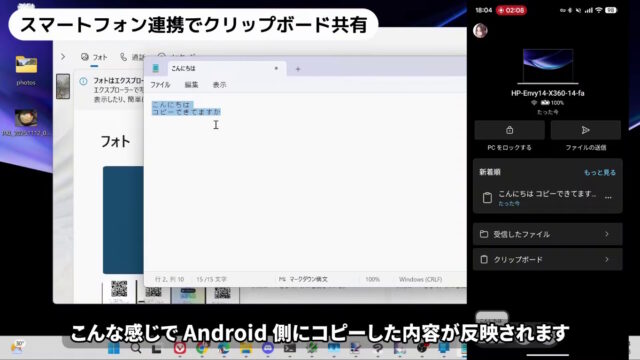
Task: Tap the red 02:08 recording indicator
Action: click(511, 10)
